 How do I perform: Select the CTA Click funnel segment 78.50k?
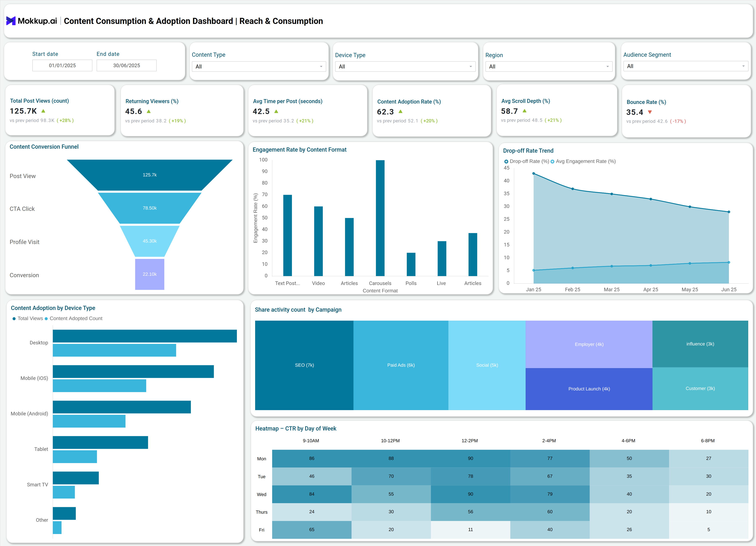click(150, 208)
